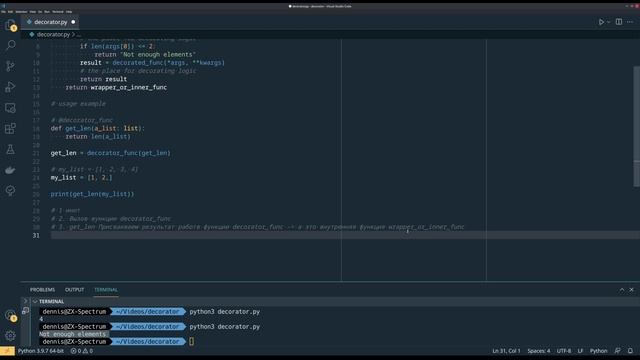This screenshot has width=640, height=360.
Task: Open the Remote Explorer view
Action: [x=10, y=108]
